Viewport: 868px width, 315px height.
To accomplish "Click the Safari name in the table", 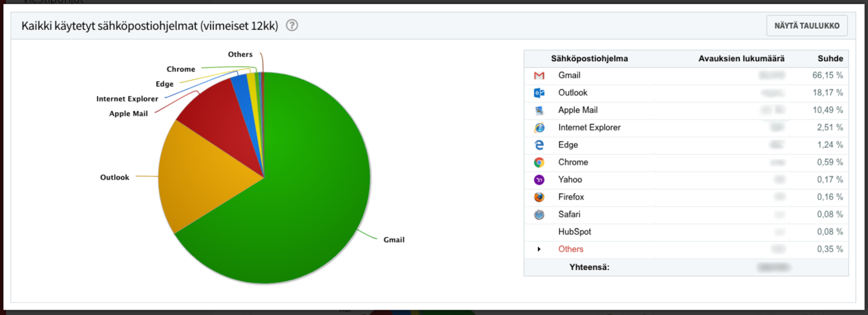I will click(570, 214).
